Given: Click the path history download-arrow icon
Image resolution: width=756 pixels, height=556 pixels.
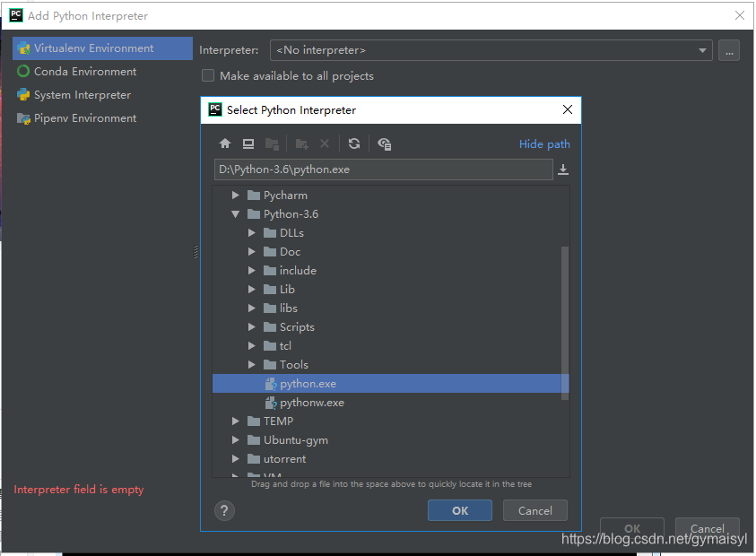Looking at the screenshot, I should click(x=562, y=169).
